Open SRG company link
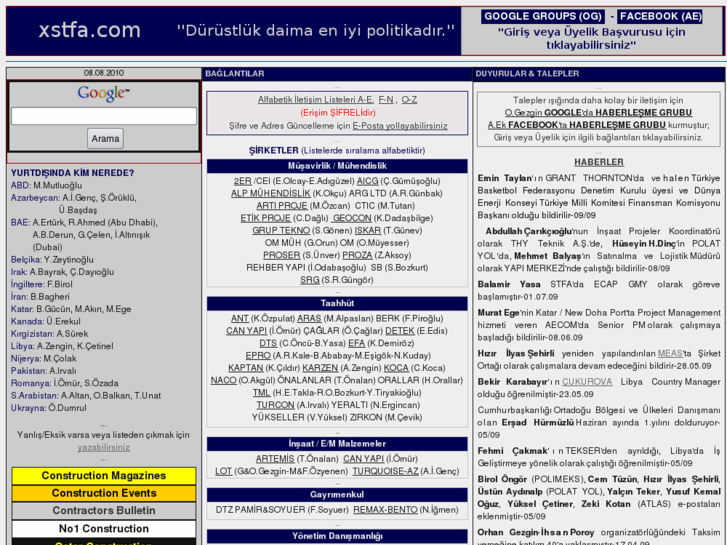 (309, 280)
